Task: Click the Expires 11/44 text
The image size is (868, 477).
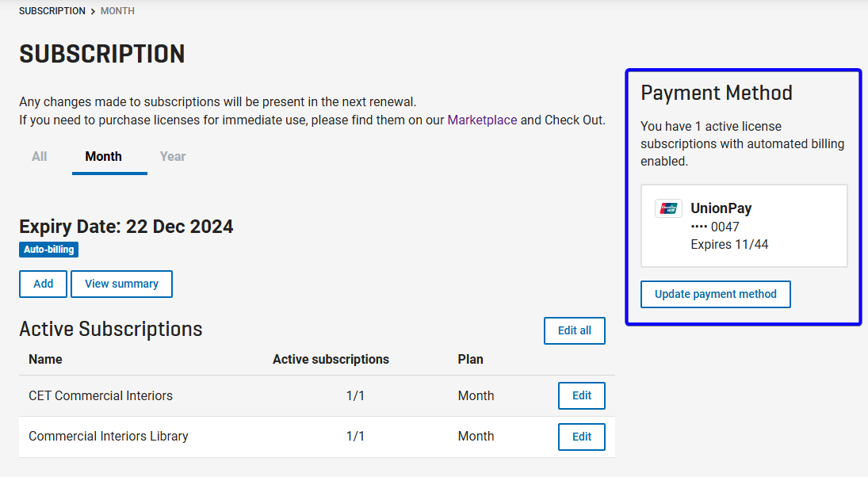Action: click(729, 245)
